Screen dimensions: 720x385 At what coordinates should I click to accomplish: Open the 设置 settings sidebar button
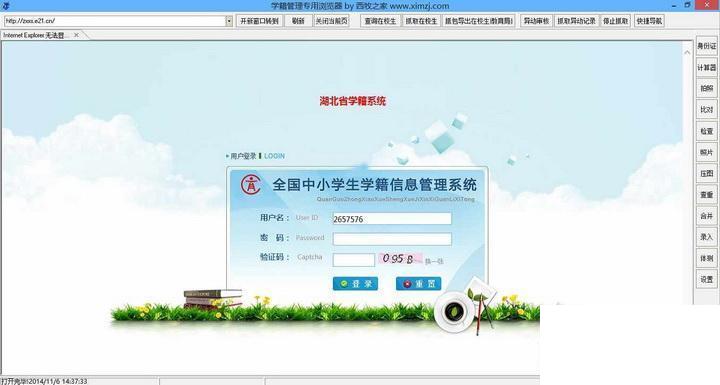click(706, 279)
